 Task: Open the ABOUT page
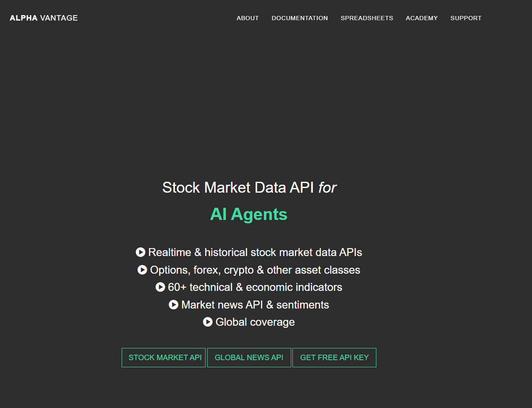248,18
